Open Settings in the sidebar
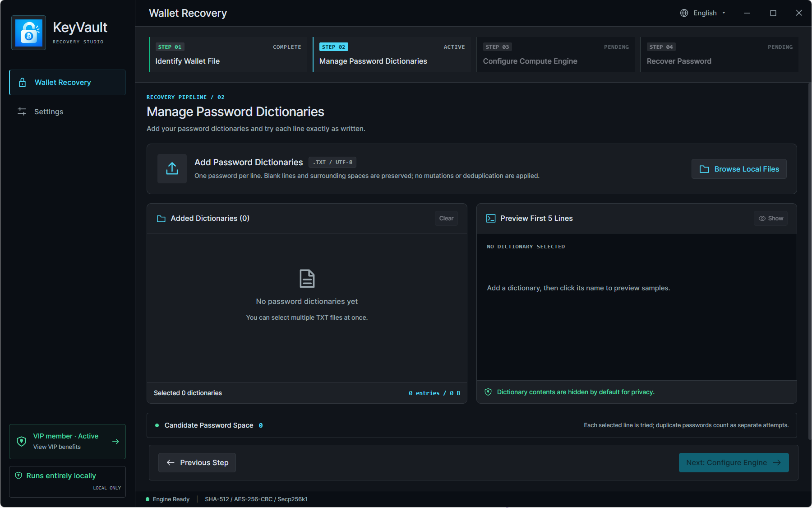The height and width of the screenshot is (508, 812). (67, 112)
